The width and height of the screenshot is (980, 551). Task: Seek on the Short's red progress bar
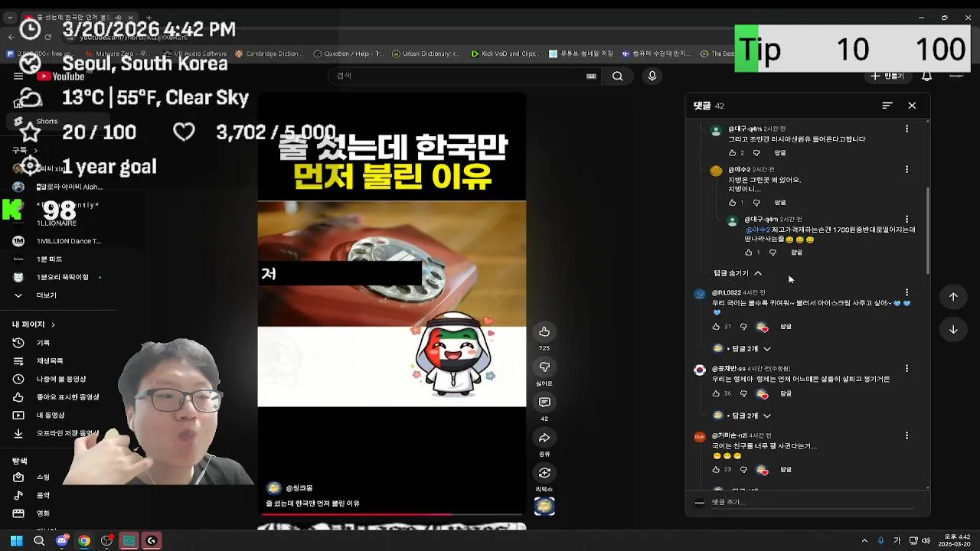click(x=392, y=515)
